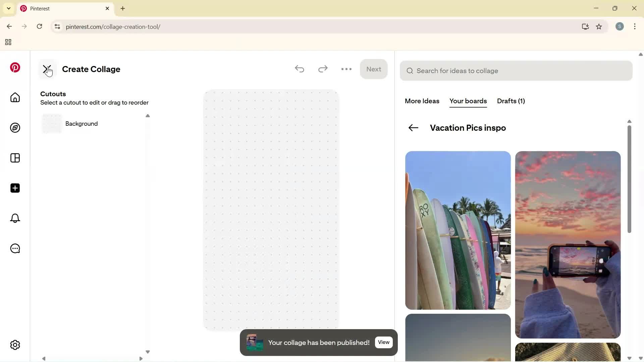View the published collage from the toast

point(383,342)
